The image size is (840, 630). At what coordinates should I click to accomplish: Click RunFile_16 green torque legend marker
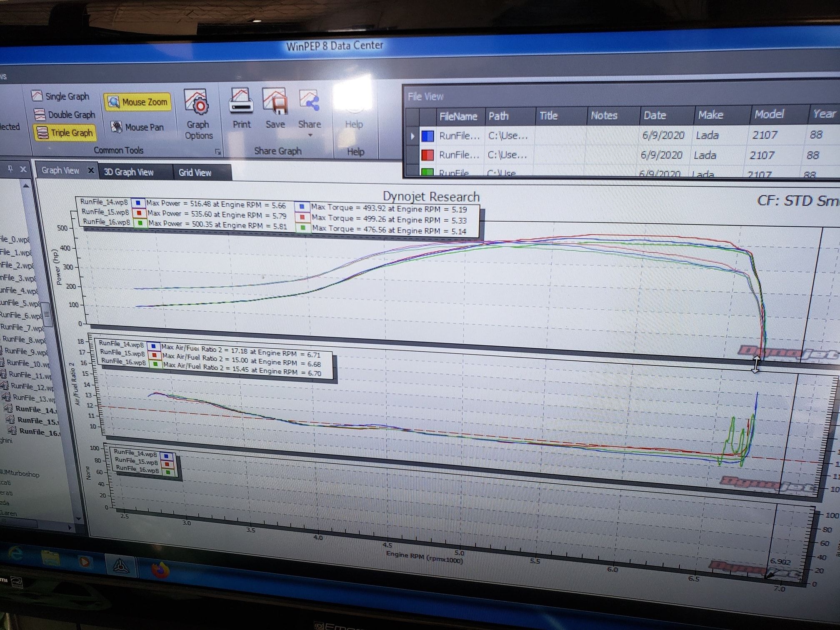point(303,228)
